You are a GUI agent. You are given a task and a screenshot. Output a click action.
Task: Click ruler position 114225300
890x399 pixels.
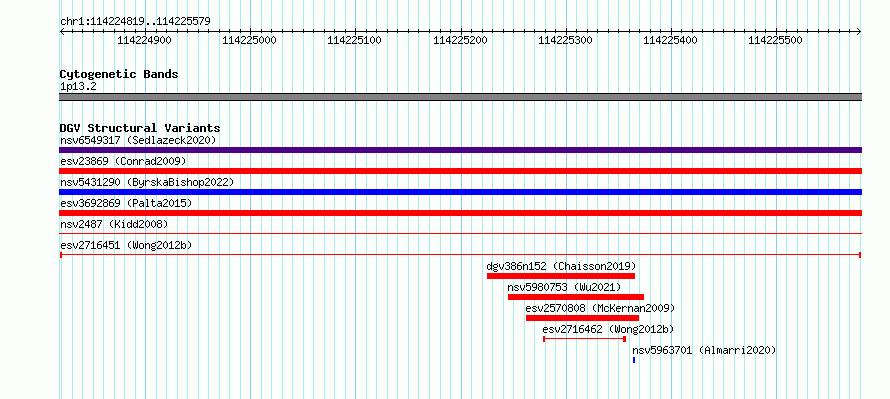565,40
